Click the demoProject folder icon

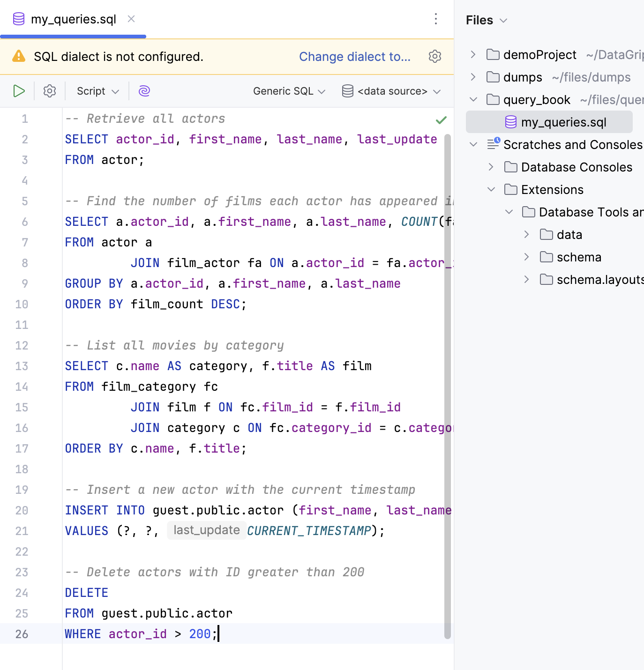coord(493,54)
